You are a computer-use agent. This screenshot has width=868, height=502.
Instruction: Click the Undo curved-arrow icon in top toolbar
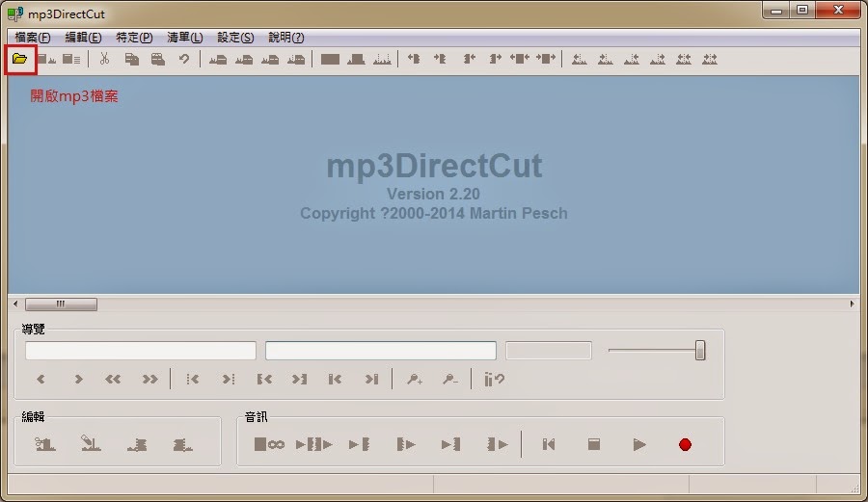point(184,59)
